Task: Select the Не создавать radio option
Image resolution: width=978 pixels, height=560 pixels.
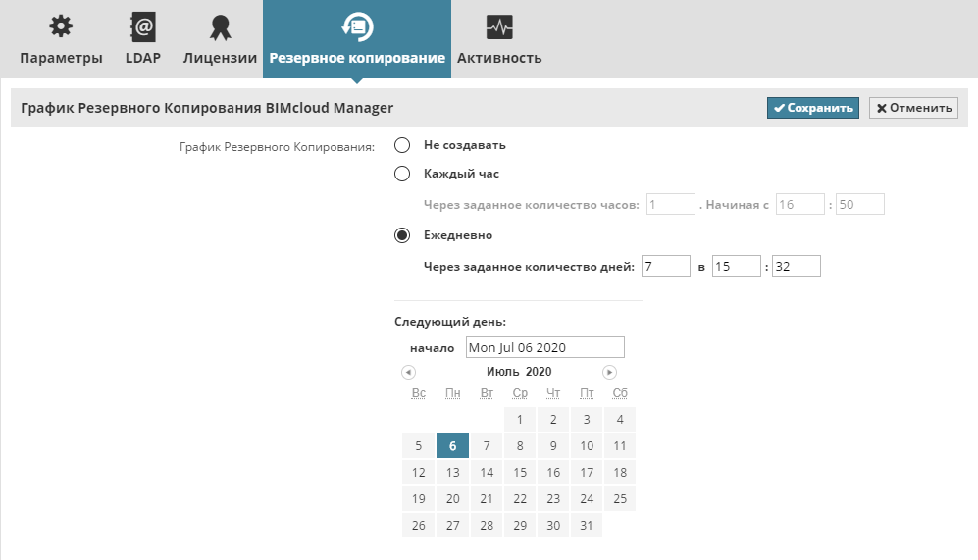Action: pyautogui.click(x=401, y=145)
